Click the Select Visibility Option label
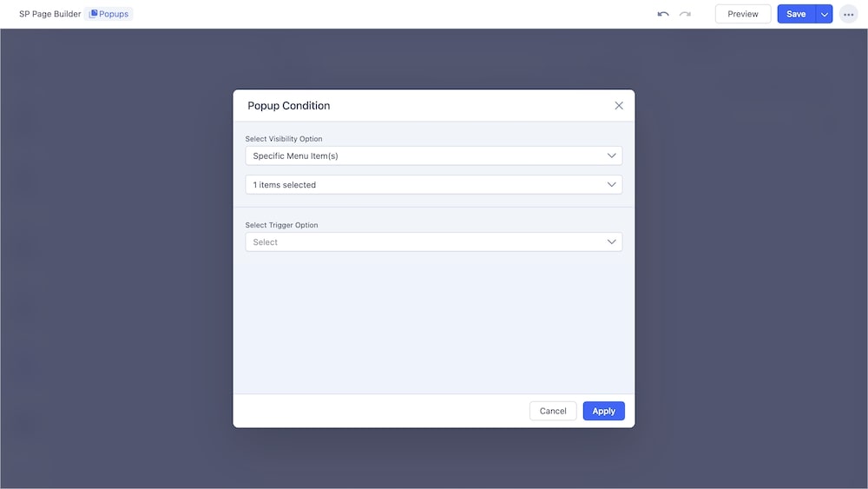The width and height of the screenshot is (868, 489). (284, 139)
